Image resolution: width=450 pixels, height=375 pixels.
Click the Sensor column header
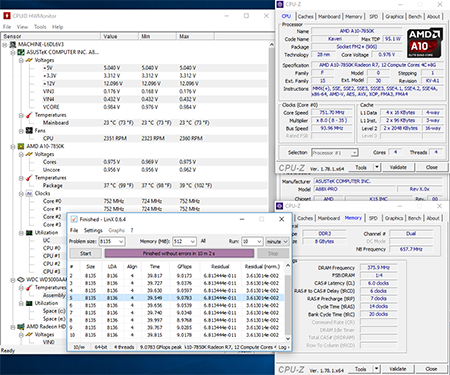(x=51, y=36)
